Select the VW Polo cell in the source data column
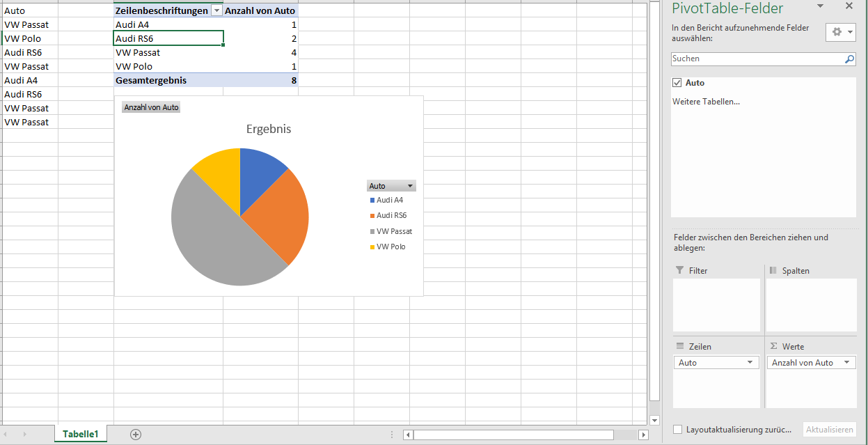 [x=30, y=38]
